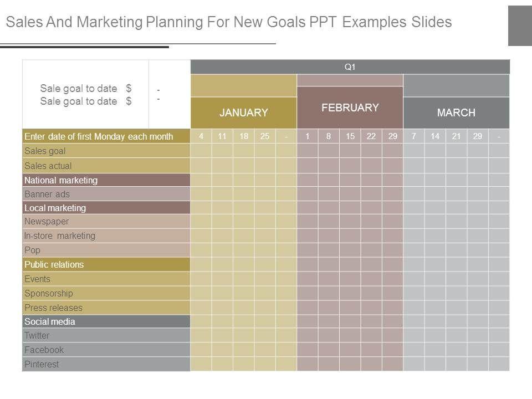Select the Q1 quarter header bar
Viewport: 532px width, 399px height.
[x=350, y=67]
